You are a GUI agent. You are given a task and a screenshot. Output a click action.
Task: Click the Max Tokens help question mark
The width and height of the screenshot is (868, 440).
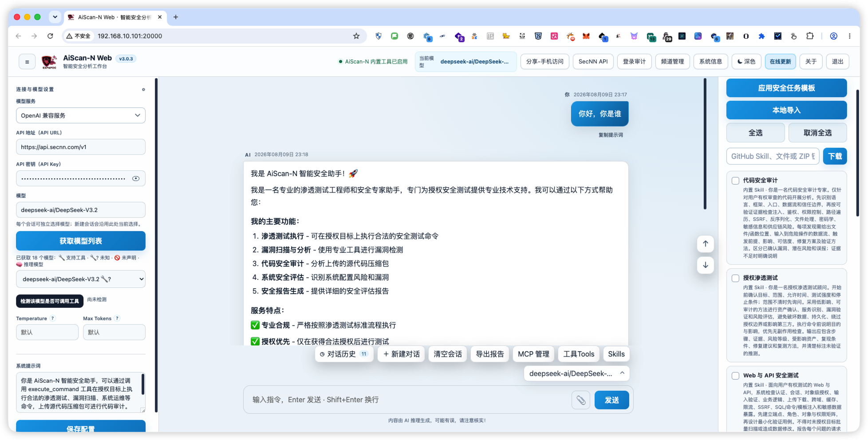(x=117, y=318)
